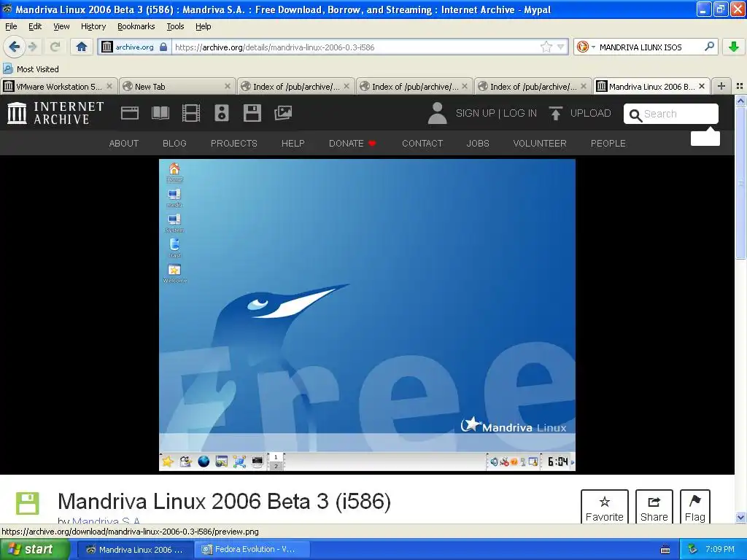Open the Software floppy disk icon
This screenshot has width=747, height=560.
coord(252,113)
